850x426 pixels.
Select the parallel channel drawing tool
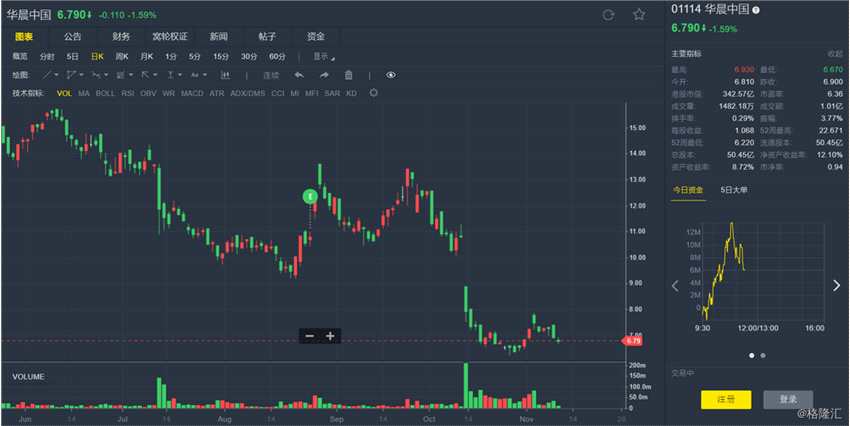point(71,75)
